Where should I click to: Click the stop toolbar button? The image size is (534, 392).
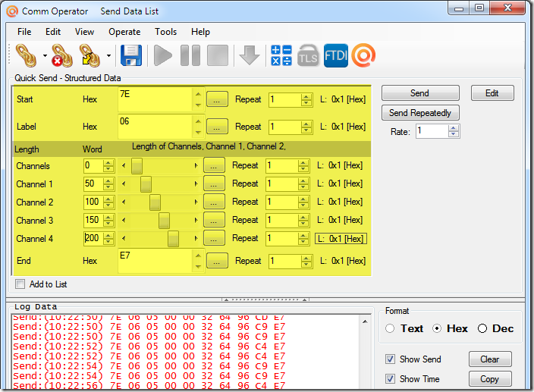[218, 55]
